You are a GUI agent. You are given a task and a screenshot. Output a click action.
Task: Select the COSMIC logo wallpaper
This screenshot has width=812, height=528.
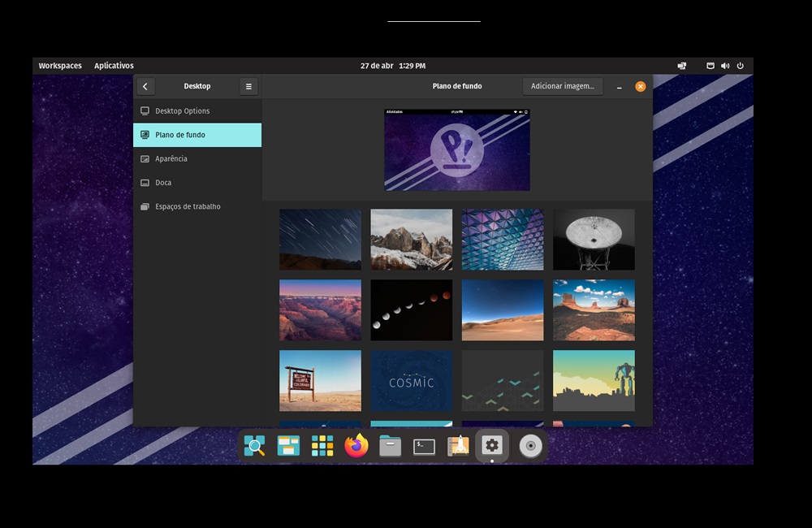click(411, 381)
